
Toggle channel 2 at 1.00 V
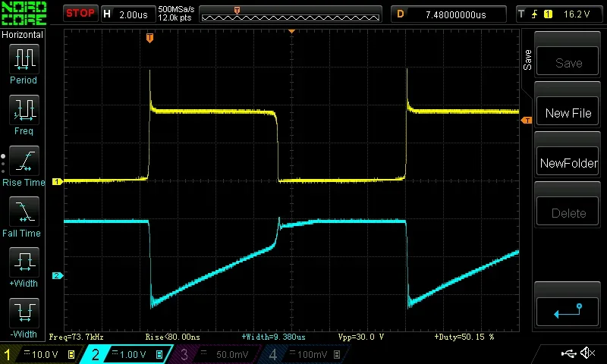(x=127, y=354)
